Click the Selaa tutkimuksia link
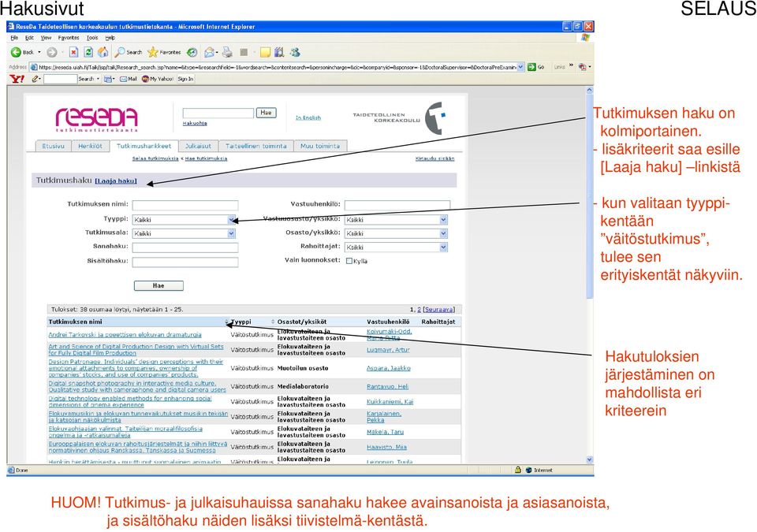The height and width of the screenshot is (532, 757). click(155, 158)
